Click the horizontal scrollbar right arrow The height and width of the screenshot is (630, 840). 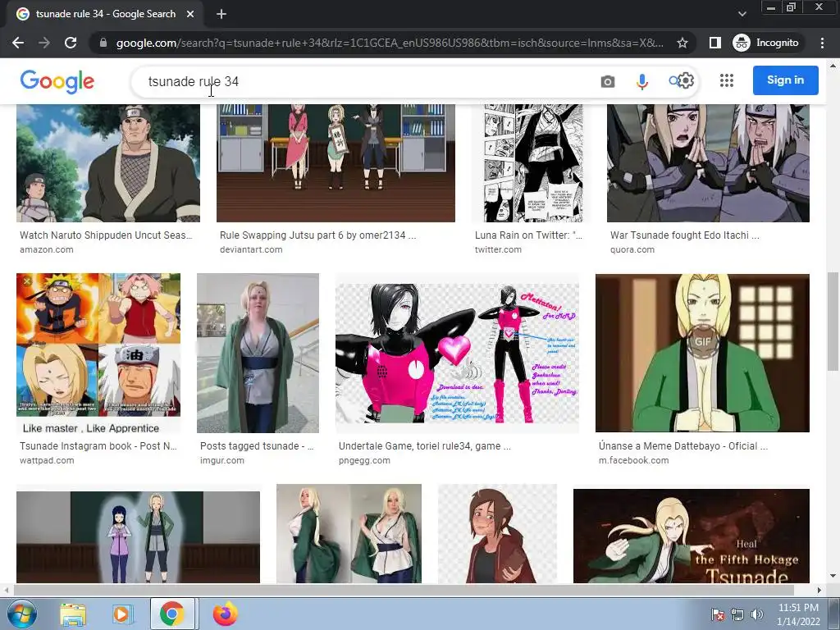tap(819, 590)
